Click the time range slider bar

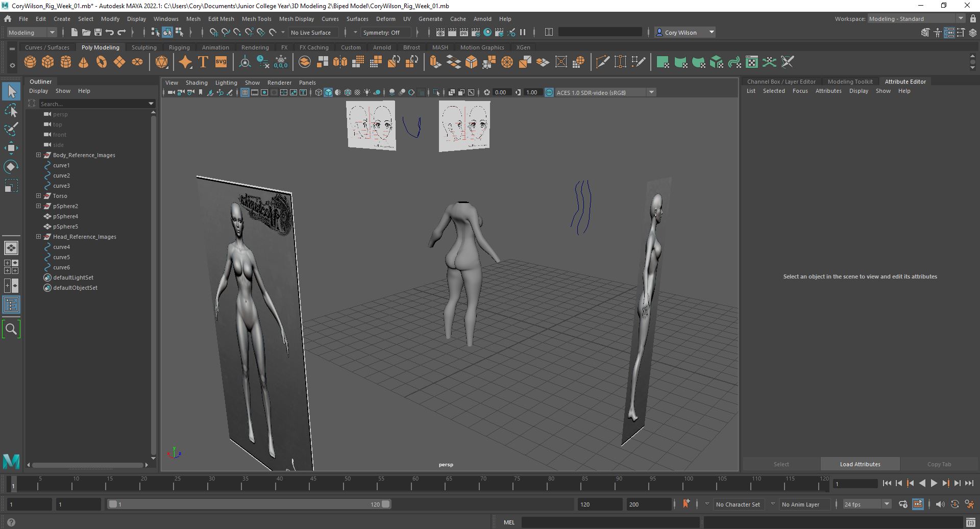click(249, 504)
